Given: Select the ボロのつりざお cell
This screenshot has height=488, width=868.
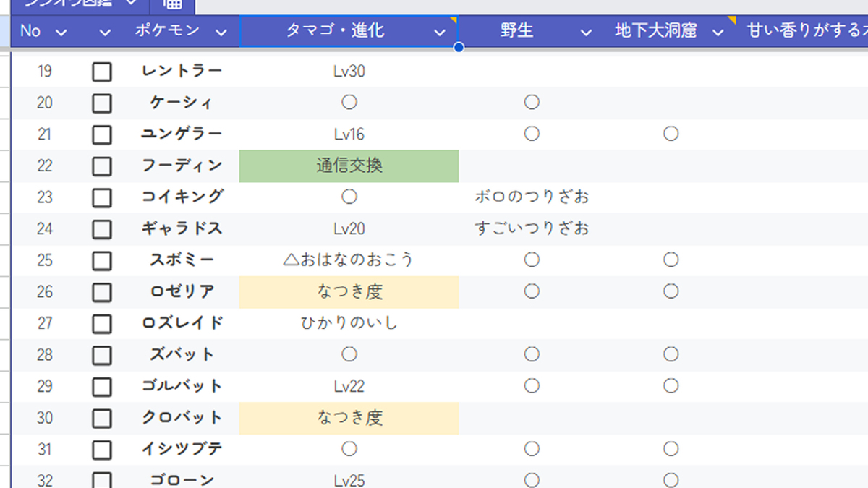Looking at the screenshot, I should [x=532, y=197].
